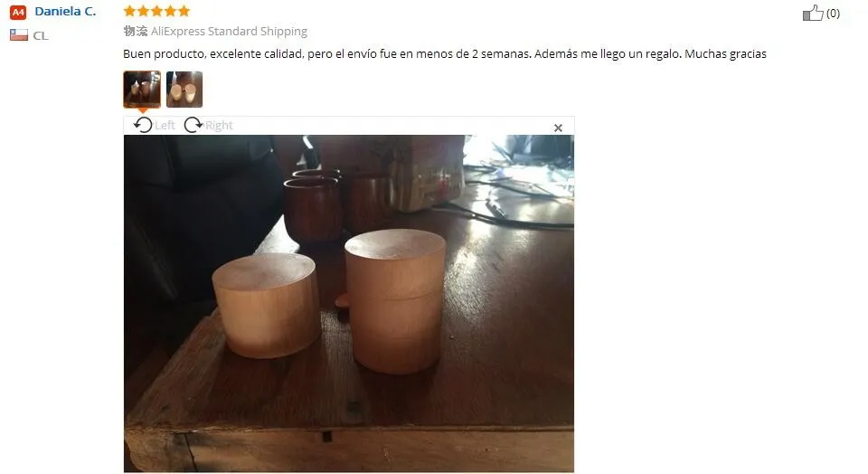
Task: Rotate the photo with the counterclockwise arrow icon
Action: (x=143, y=125)
